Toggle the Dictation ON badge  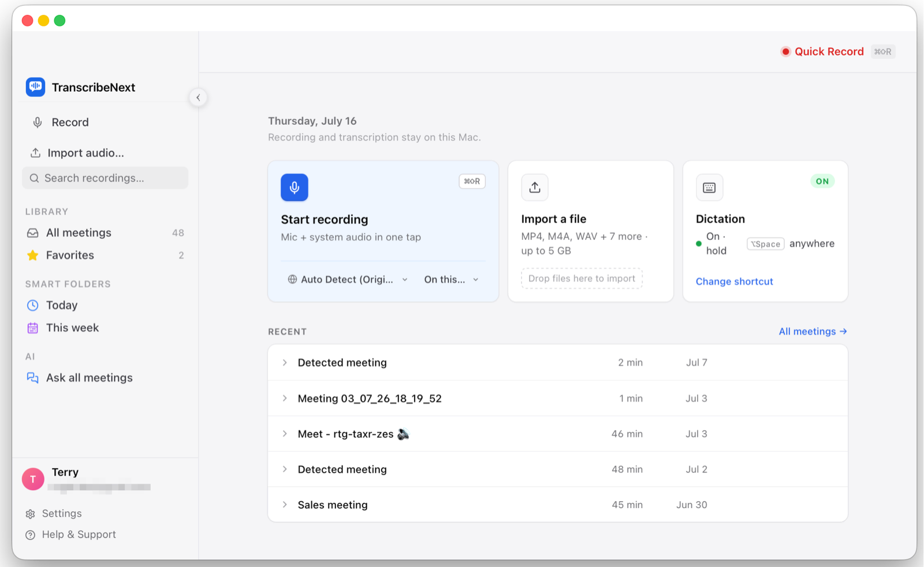[x=822, y=181]
